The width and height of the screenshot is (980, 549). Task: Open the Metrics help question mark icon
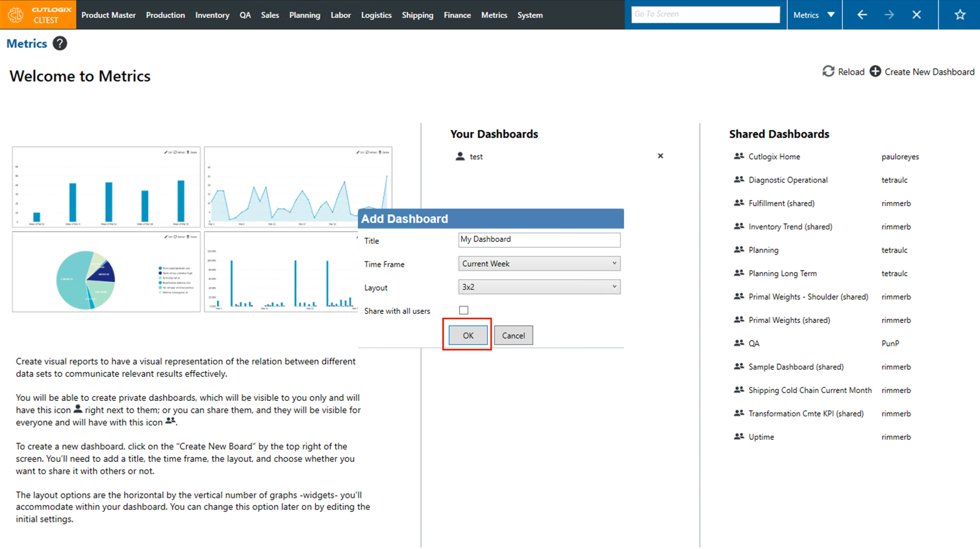pyautogui.click(x=60, y=44)
